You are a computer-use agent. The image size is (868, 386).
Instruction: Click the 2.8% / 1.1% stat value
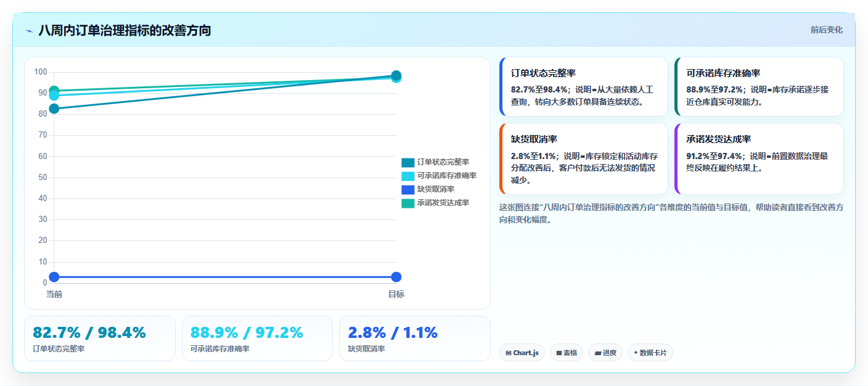click(393, 333)
